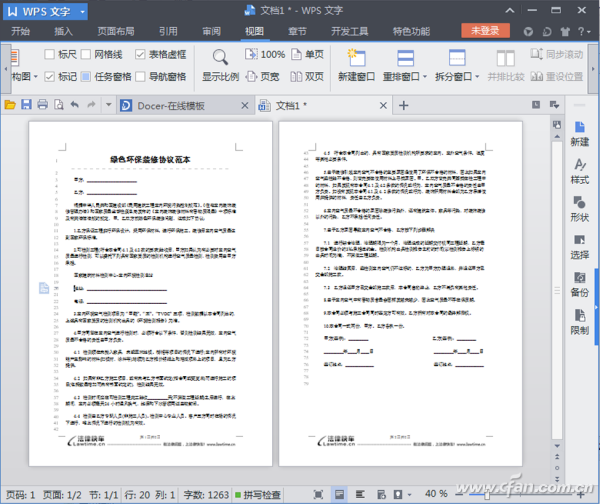Switch to full screen view in status bar
Screen dimensions: 600x504
click(x=318, y=494)
